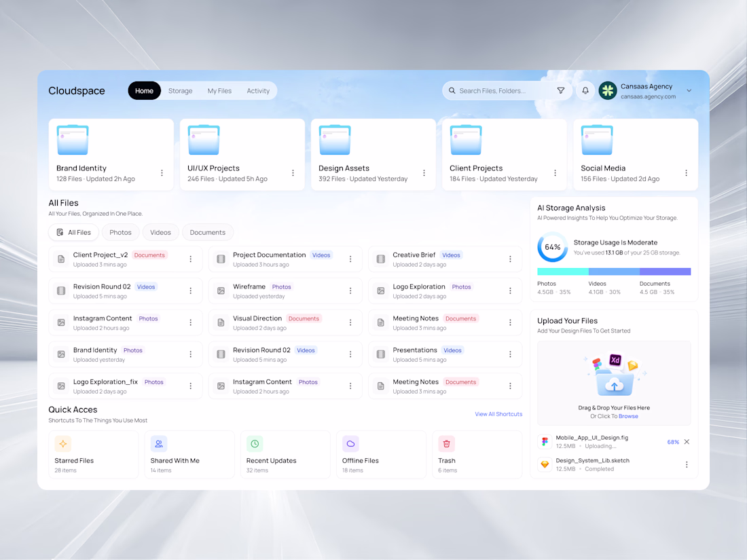Click the Browse link in the upload area
This screenshot has width=747, height=560.
pos(628,416)
